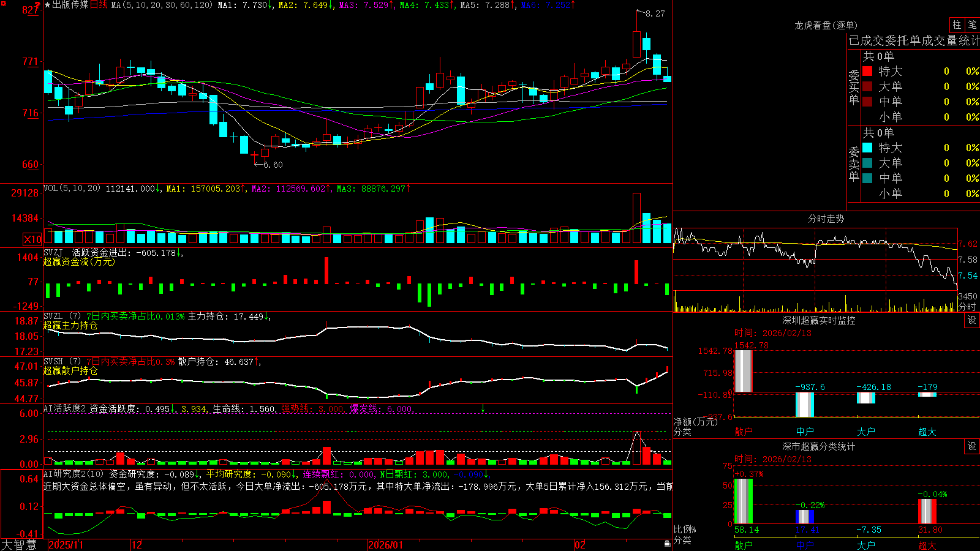980x551 pixels.
Task: Click 时间: 2026/02/13 in 深圳超赢实时监控
Action: point(773,333)
